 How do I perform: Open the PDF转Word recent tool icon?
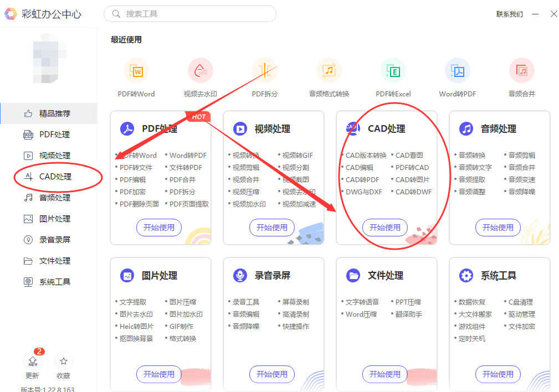click(x=136, y=70)
